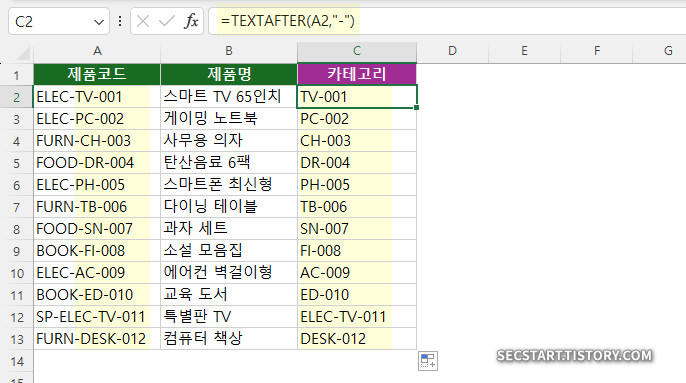Select row 1 header
The image size is (686, 383).
pyautogui.click(x=17, y=75)
